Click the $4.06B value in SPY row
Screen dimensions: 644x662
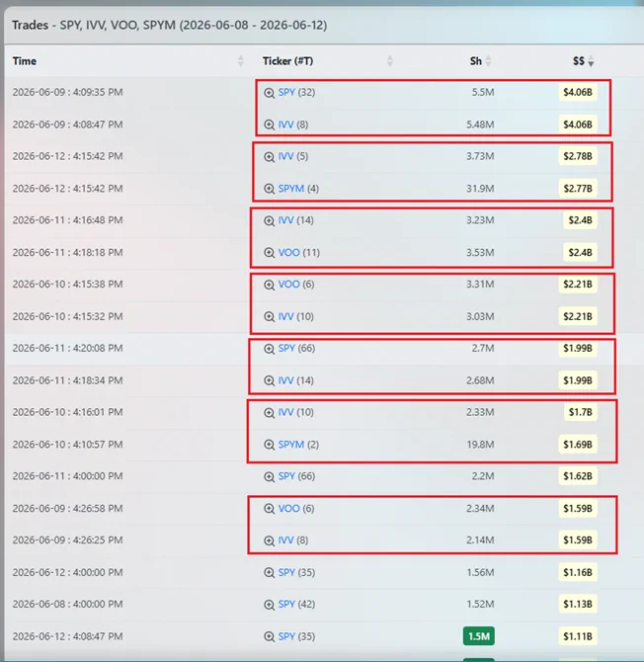point(578,92)
